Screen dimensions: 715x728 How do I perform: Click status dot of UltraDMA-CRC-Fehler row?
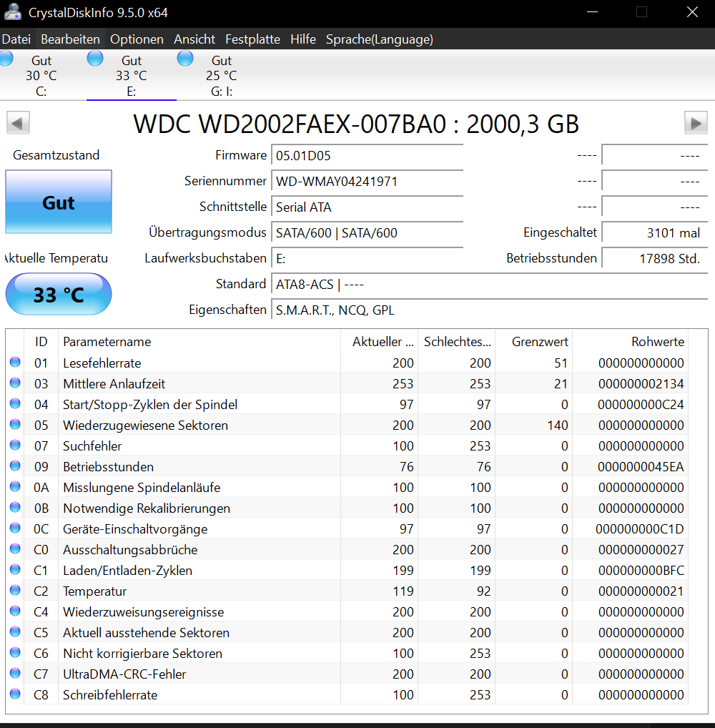[15, 673]
